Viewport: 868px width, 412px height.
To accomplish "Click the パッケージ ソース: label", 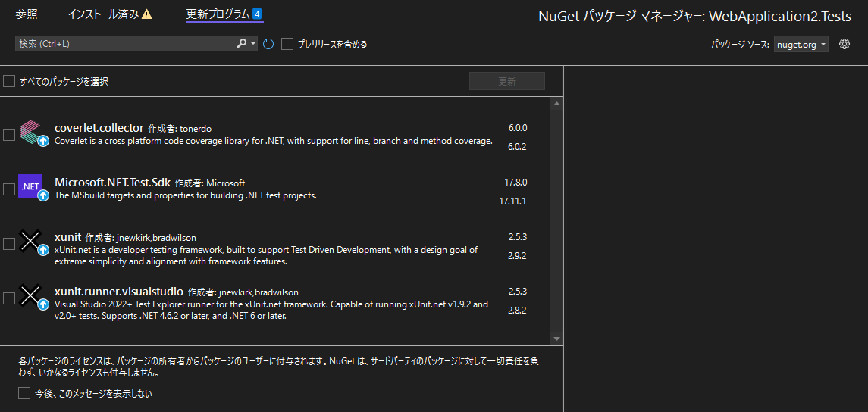I will (740, 45).
